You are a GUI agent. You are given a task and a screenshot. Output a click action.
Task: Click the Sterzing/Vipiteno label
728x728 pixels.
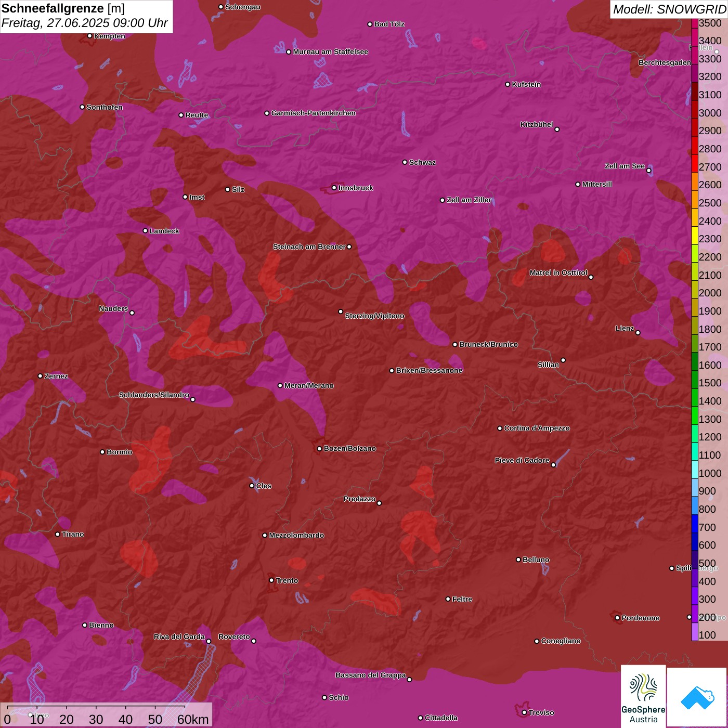click(x=374, y=316)
